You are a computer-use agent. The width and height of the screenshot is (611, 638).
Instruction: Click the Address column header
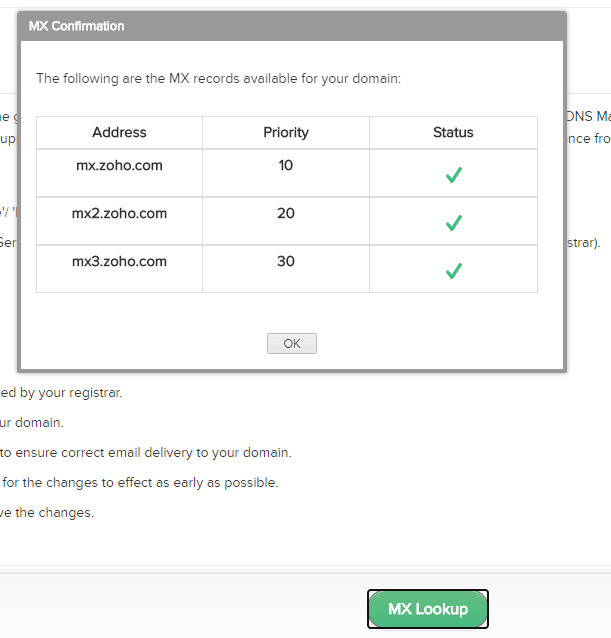[119, 133]
